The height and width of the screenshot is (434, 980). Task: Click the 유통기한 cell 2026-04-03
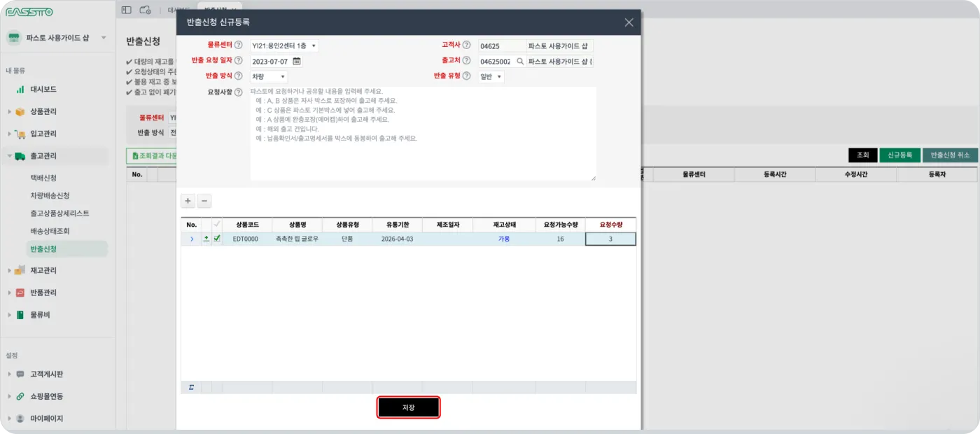pos(397,239)
